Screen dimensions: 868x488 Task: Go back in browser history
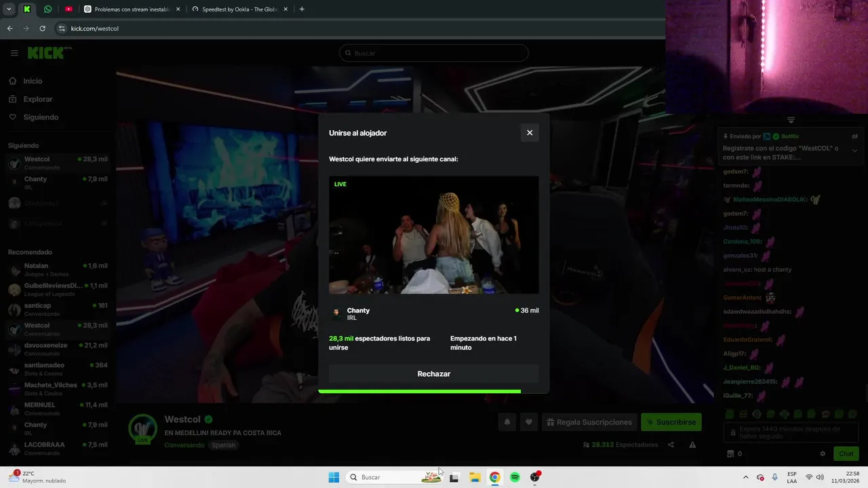coord(9,28)
